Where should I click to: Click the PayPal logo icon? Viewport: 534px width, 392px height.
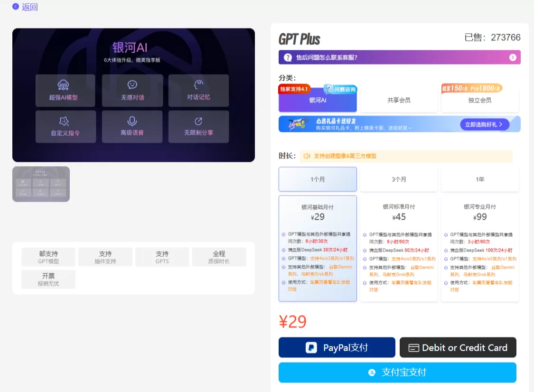[311, 347]
